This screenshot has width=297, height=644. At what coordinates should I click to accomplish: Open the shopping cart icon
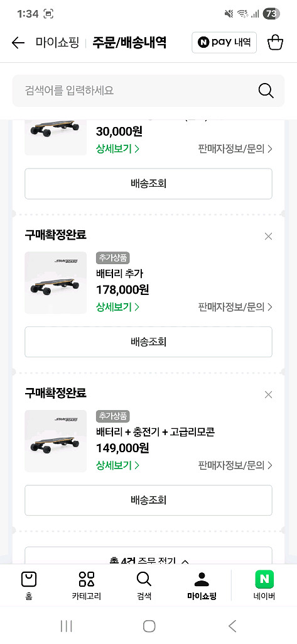[x=275, y=42]
